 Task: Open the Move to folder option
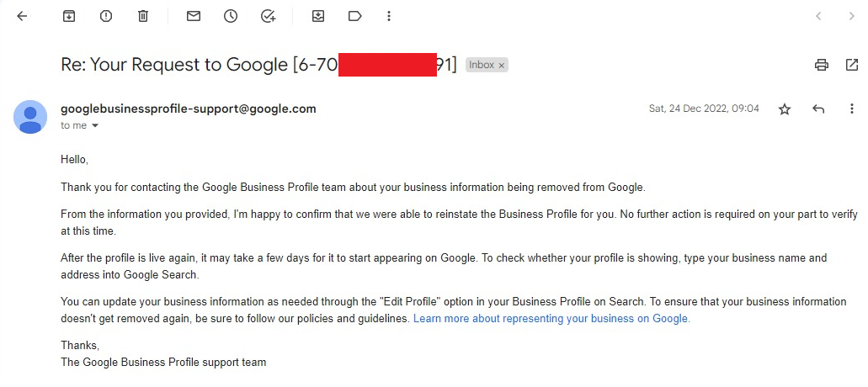(318, 16)
